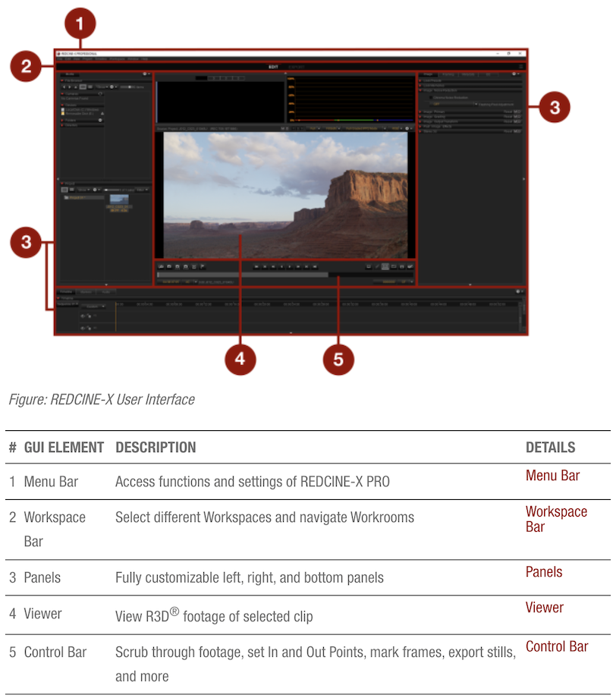
Task: Click the Workspace Bar link in the Details column
Action: pos(556,518)
